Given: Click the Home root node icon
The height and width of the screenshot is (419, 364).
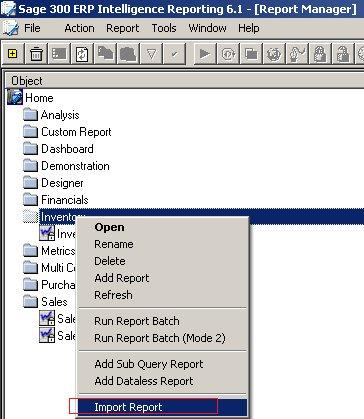Looking at the screenshot, I should [15, 97].
